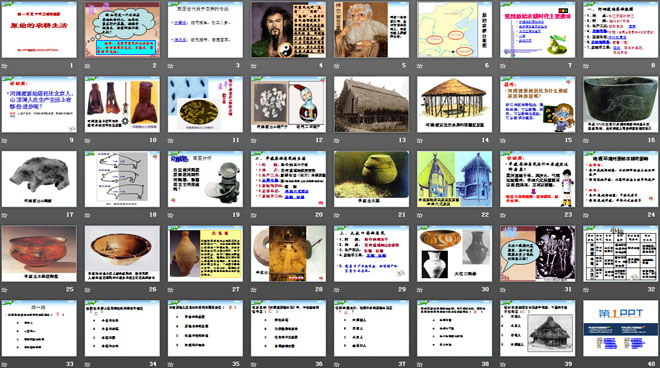Select slide 25 red painted pottery bowl
The image size is (660, 368).
pyautogui.click(x=39, y=253)
